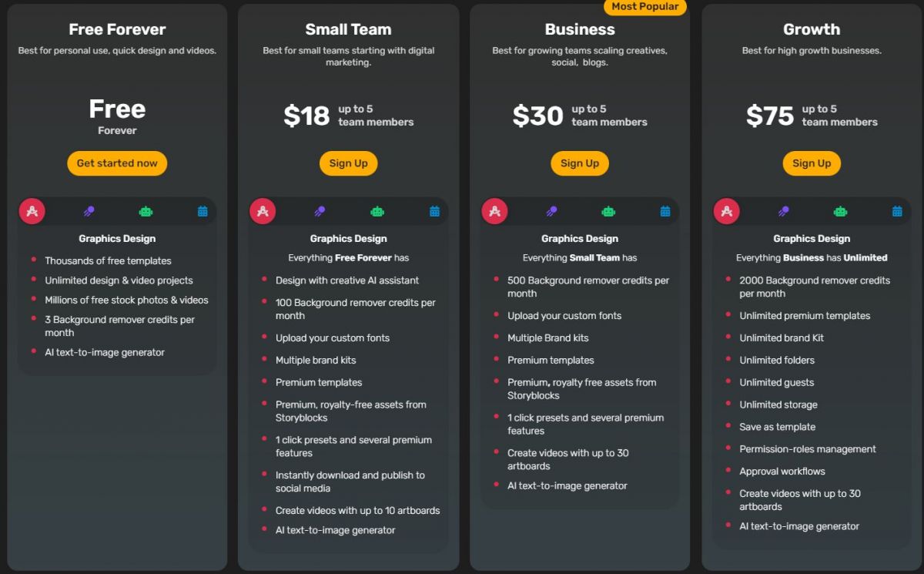924x574 pixels.
Task: Select the blue calendar icon on Growth card
Action: (896, 210)
